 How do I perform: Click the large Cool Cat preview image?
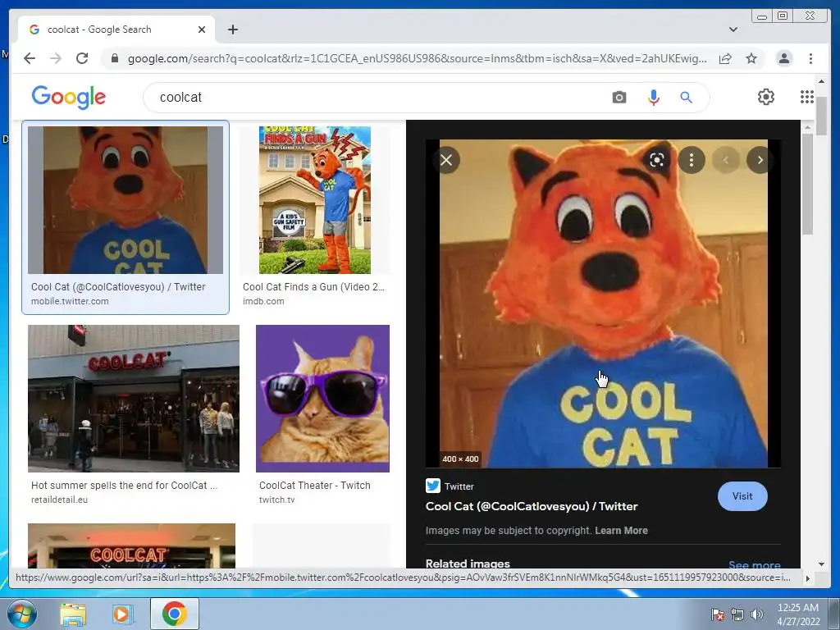(x=603, y=304)
